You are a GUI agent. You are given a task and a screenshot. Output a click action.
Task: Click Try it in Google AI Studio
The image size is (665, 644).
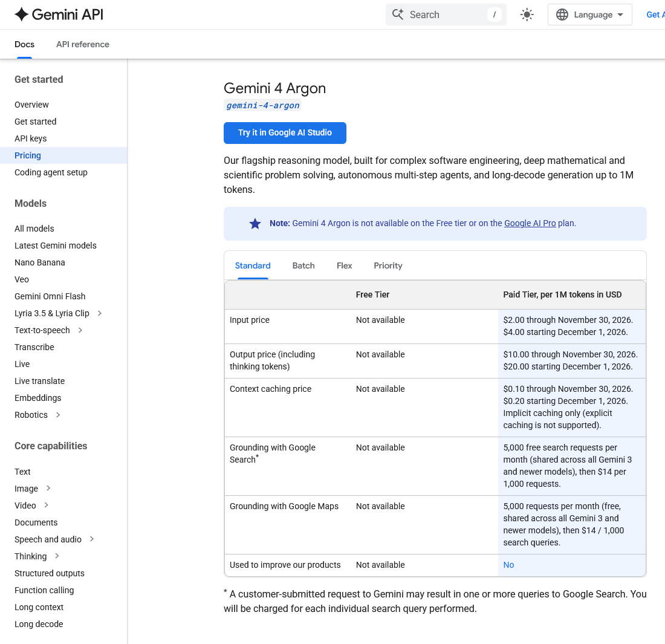[x=285, y=133]
